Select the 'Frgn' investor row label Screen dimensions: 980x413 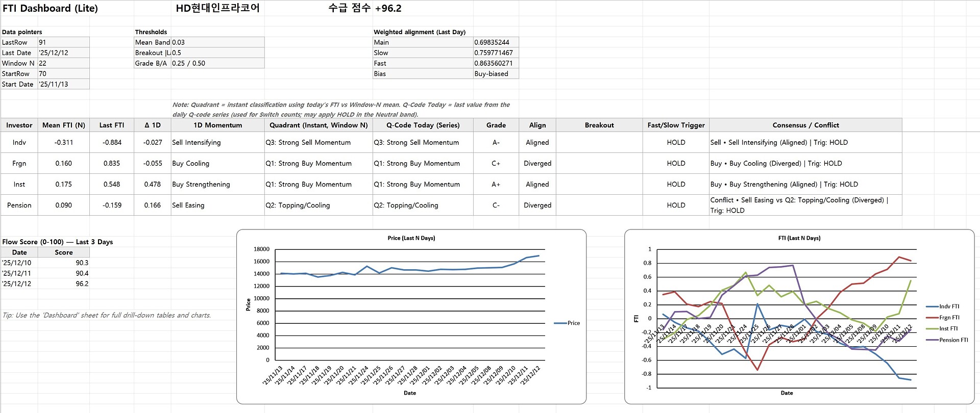19,164
